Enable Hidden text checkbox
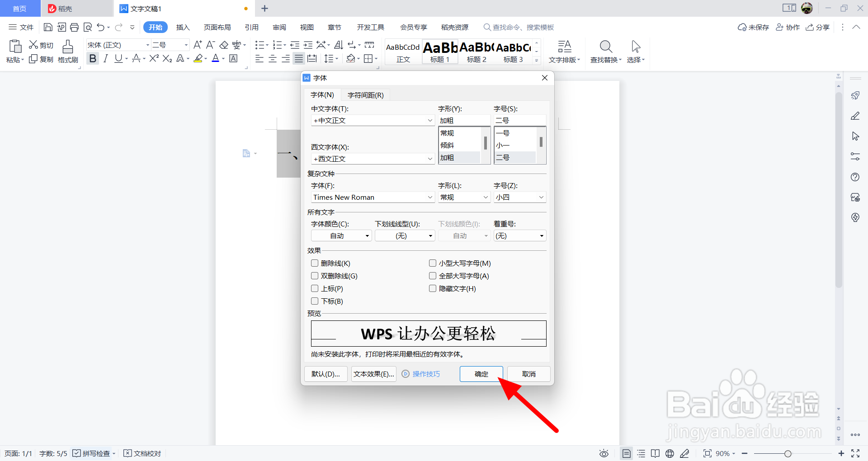Image resolution: width=868 pixels, height=461 pixels. tap(433, 288)
